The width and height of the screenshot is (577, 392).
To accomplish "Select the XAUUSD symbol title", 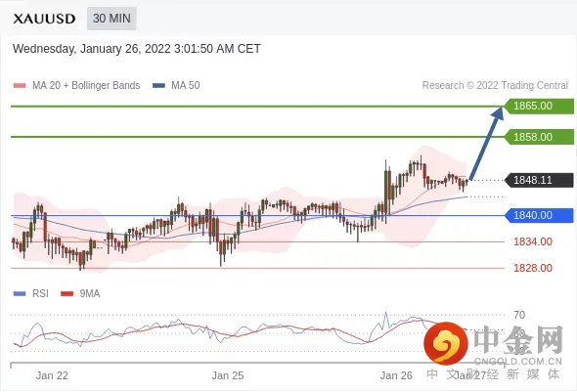I will tap(44, 19).
